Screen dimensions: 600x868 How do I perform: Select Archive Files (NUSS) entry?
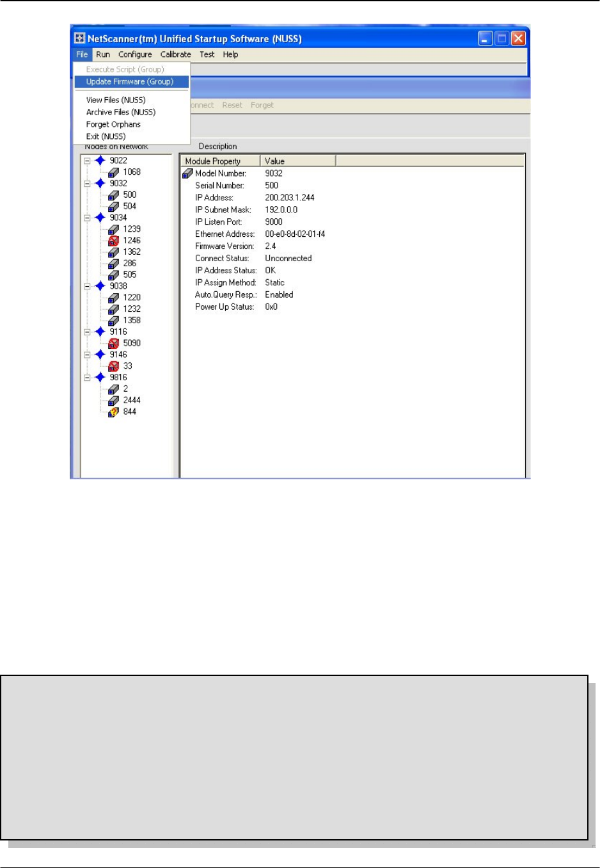pos(121,112)
